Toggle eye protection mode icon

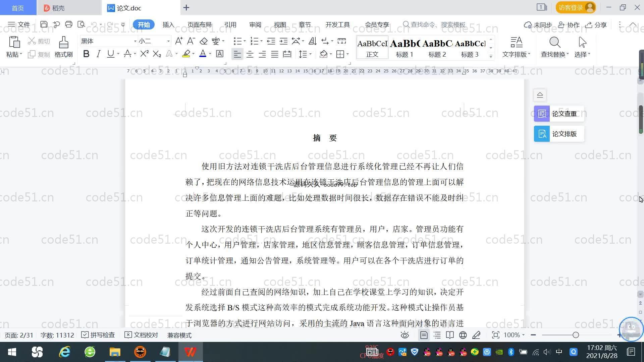405,335
